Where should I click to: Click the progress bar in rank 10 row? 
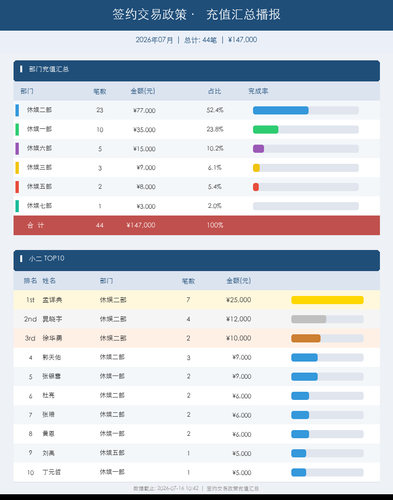point(299,473)
